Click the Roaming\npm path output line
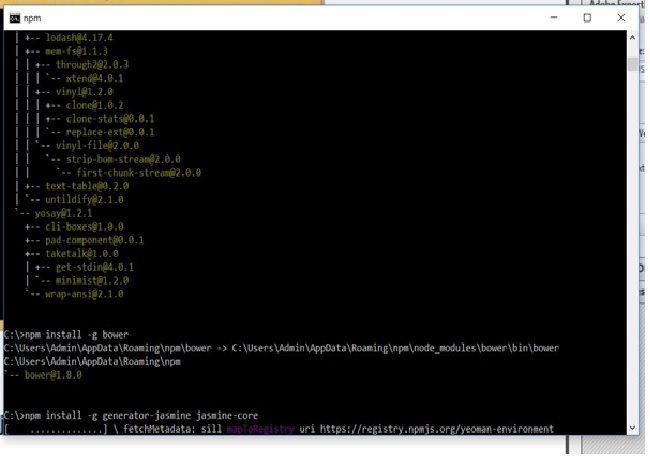The height and width of the screenshot is (457, 650). pyautogui.click(x=92, y=362)
